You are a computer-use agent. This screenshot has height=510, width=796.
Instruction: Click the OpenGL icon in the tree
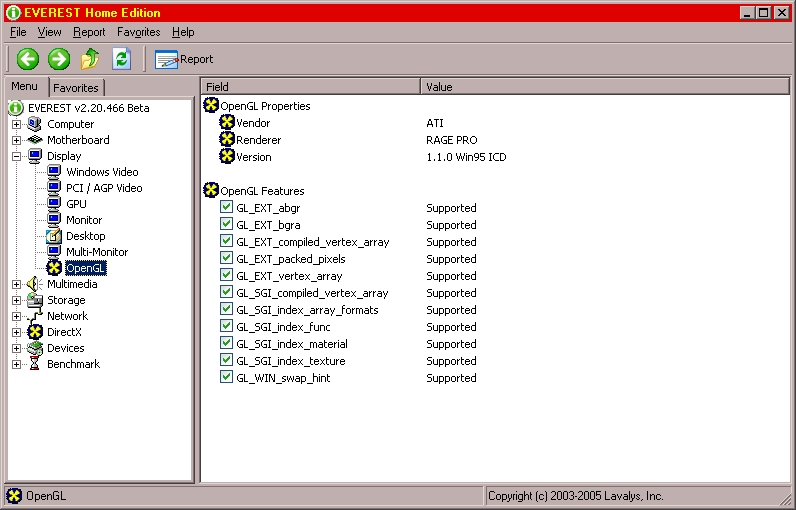click(54, 267)
